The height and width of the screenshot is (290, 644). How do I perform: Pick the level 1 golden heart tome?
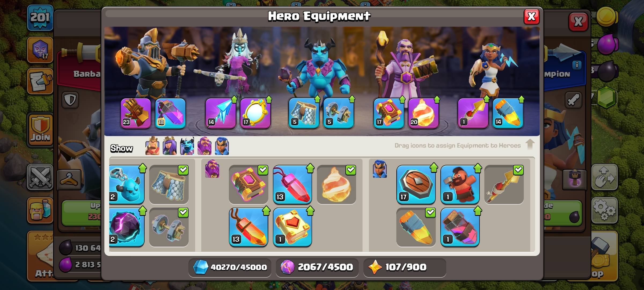point(292,227)
